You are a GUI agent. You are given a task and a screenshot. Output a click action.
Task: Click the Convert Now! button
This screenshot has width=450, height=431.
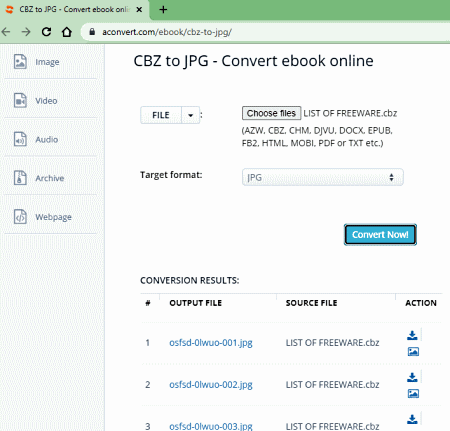(x=380, y=235)
